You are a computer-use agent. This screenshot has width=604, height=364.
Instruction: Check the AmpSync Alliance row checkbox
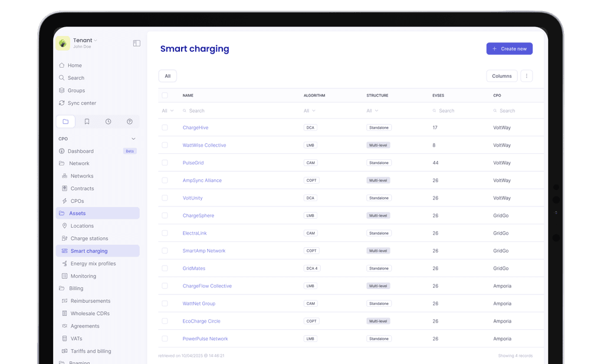[x=165, y=181]
